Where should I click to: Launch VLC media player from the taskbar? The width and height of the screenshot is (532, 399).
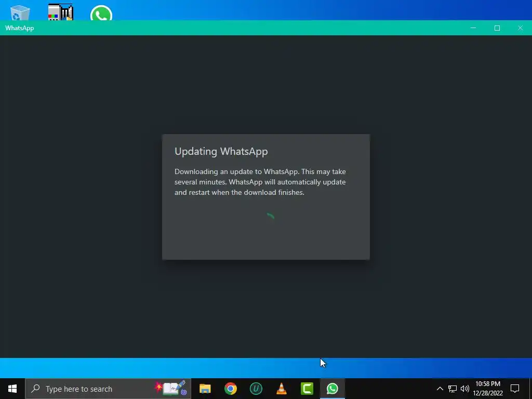click(281, 389)
